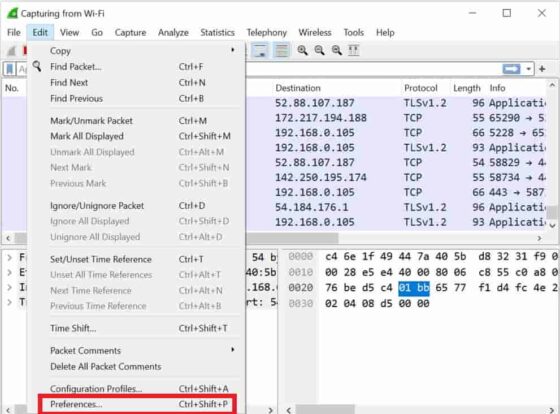This screenshot has height=414, width=560.
Task: Close the open Edit menu
Action: [40, 33]
